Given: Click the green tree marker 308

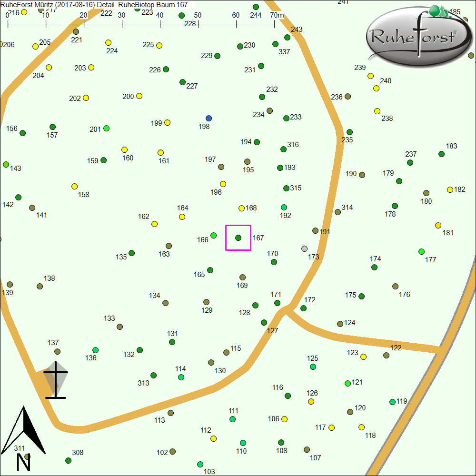Looking at the screenshot, I should click(x=68, y=460).
